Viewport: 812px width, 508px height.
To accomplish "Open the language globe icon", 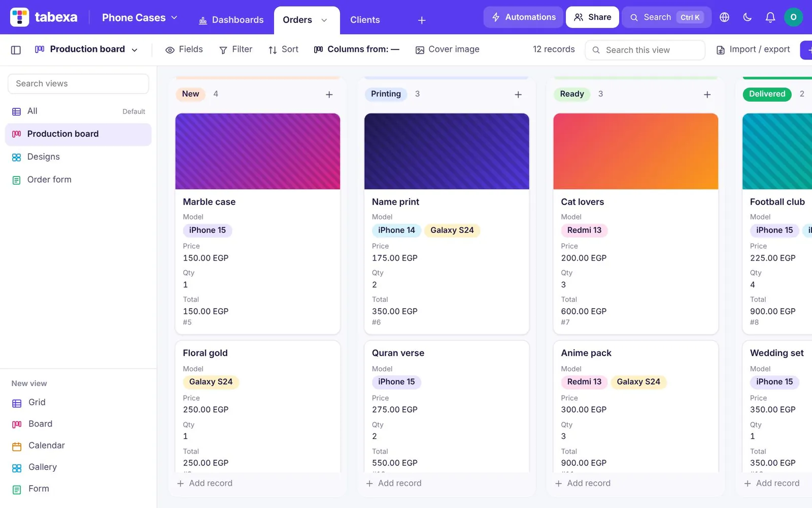I will point(724,17).
